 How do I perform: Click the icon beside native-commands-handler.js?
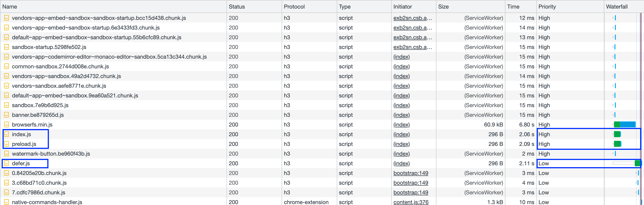pos(6,202)
